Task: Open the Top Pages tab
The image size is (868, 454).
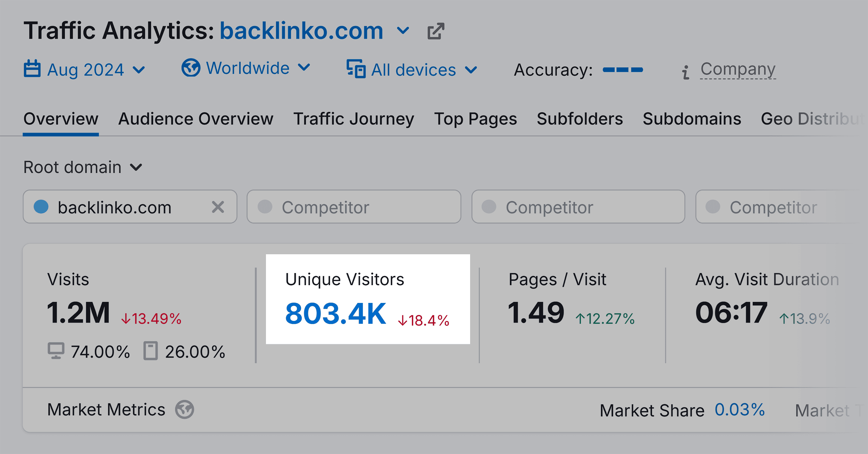Action: [476, 119]
